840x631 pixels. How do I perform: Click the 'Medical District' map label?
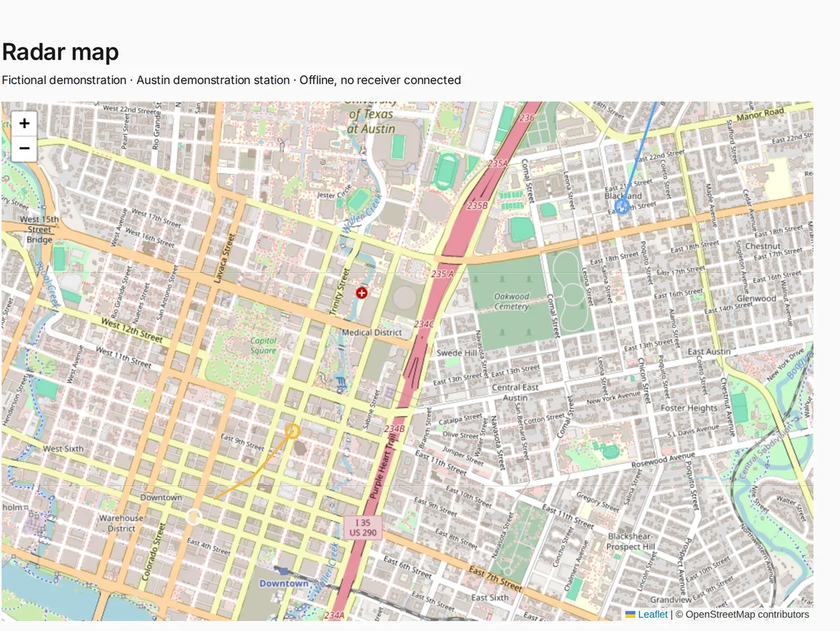pos(372,332)
